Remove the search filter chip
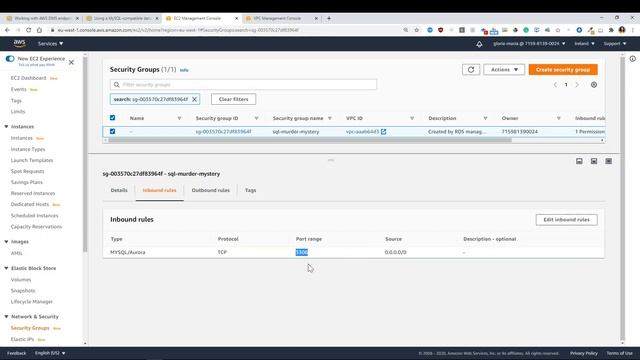Image resolution: width=640 pixels, height=360 pixels. pyautogui.click(x=194, y=99)
